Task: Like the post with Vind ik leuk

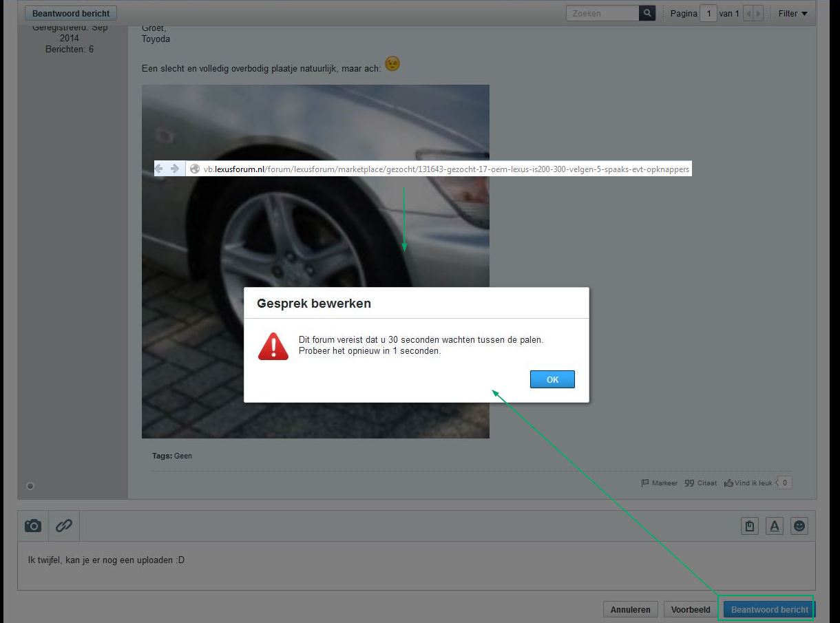Action: (x=748, y=483)
